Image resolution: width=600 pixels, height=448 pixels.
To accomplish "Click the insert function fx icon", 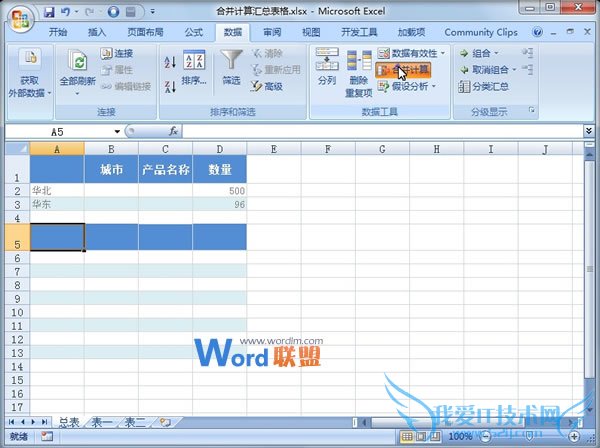I will [x=173, y=131].
